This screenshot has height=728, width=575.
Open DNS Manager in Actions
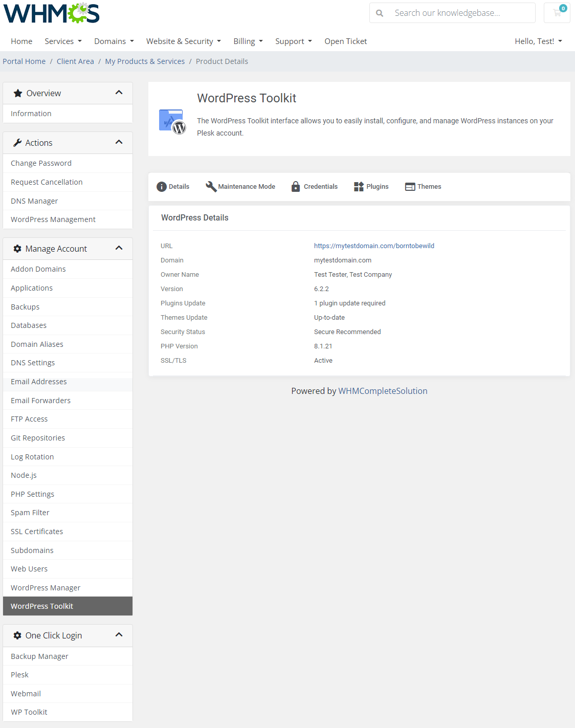point(68,201)
